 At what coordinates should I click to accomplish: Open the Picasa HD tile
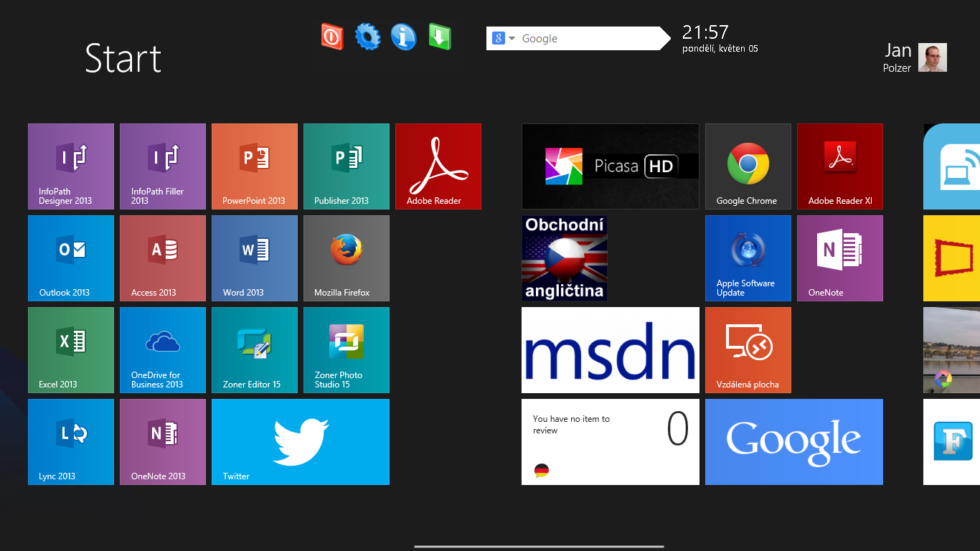point(611,166)
